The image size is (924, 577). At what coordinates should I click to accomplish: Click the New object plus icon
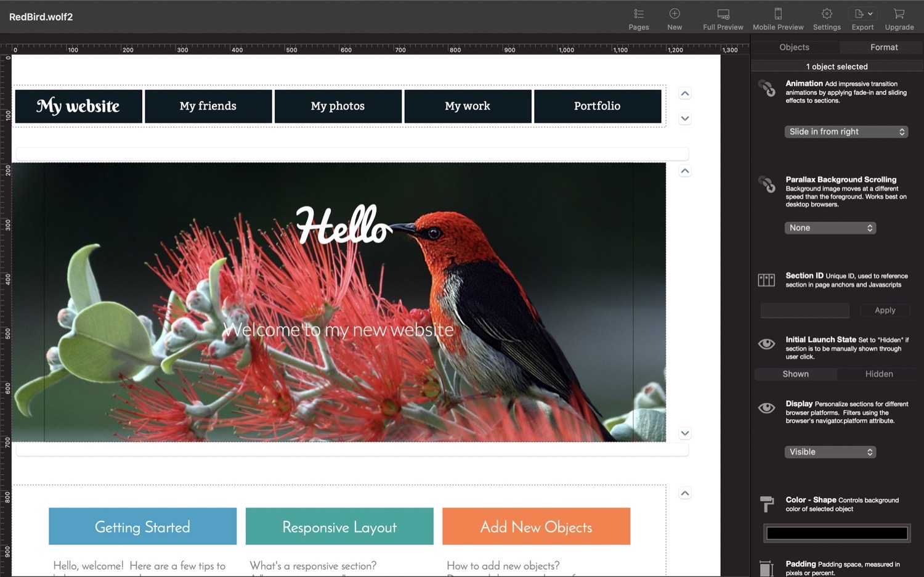675,14
